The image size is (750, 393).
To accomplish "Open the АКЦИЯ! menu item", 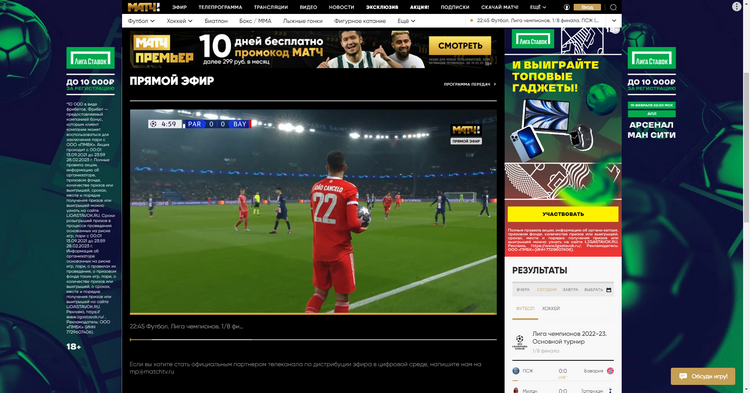I will pyautogui.click(x=419, y=7).
